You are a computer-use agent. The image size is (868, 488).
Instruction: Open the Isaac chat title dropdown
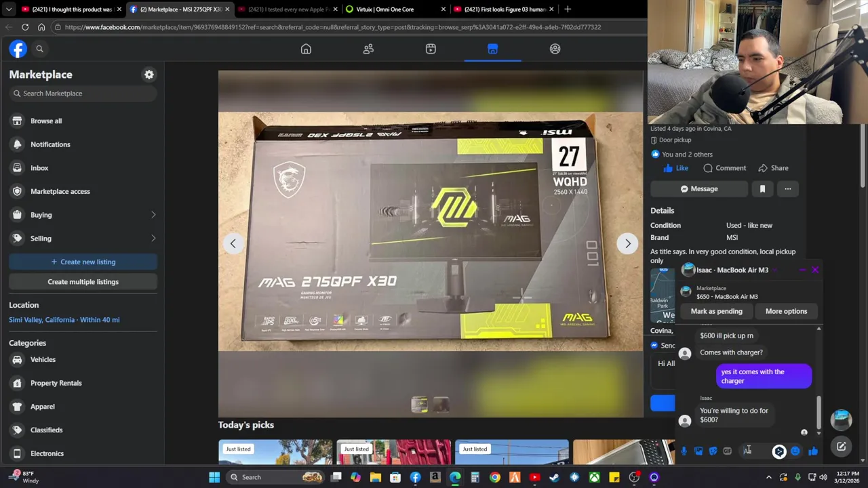point(774,270)
